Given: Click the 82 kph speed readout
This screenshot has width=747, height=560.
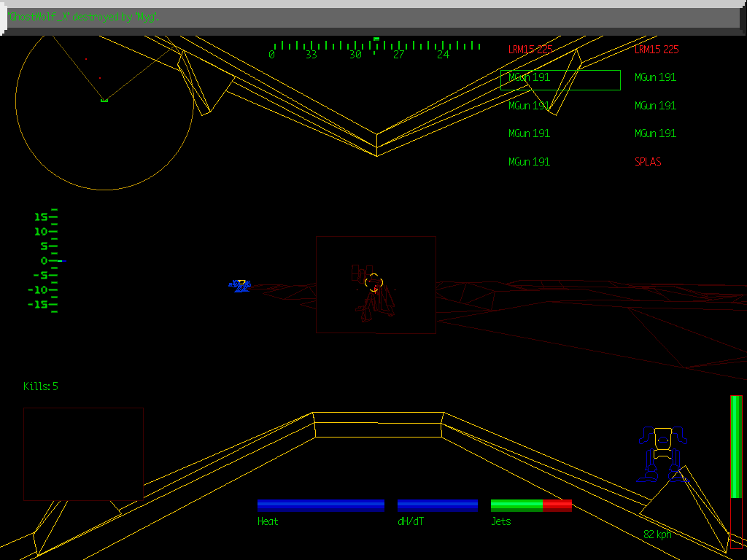Looking at the screenshot, I should click(657, 534).
